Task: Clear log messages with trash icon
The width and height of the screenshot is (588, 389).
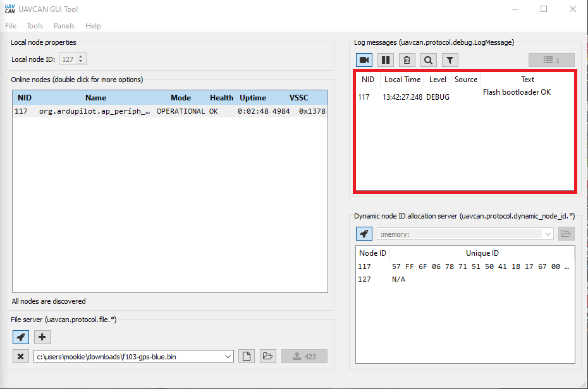Action: tap(407, 59)
